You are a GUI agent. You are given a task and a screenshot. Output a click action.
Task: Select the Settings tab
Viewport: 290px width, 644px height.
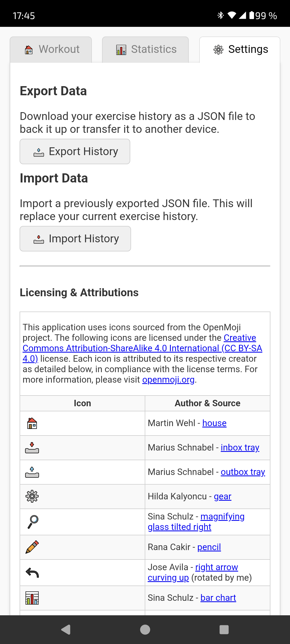point(240,50)
